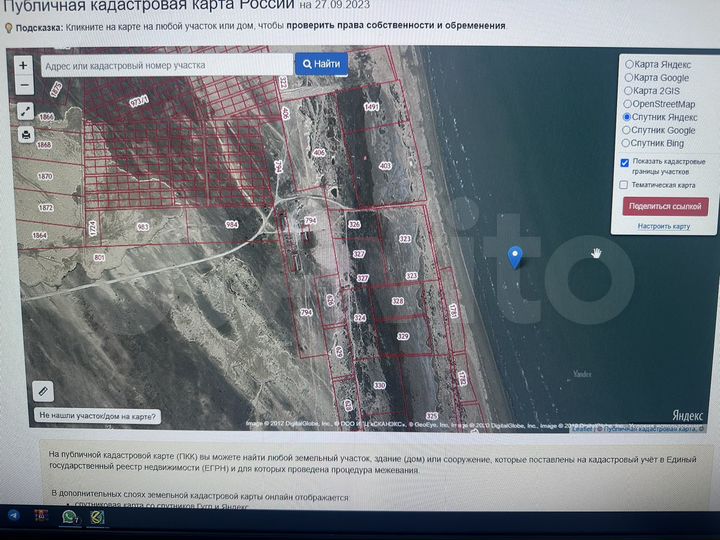
Task: Click parcel labeled 1491
Action: click(371, 107)
